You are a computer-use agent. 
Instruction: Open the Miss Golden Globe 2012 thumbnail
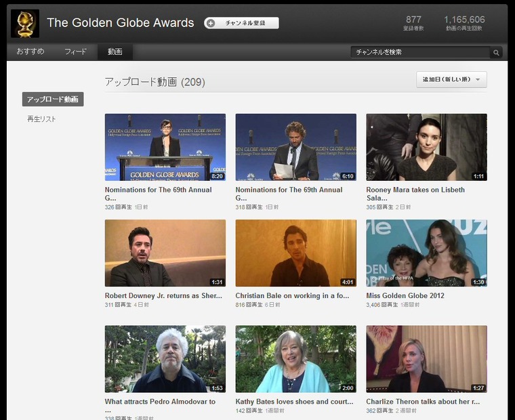click(x=427, y=253)
